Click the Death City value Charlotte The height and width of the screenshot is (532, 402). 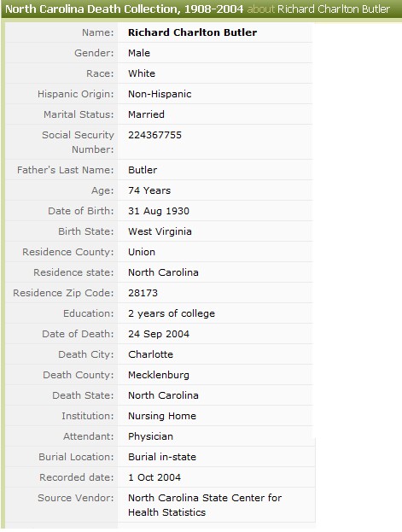pyautogui.click(x=150, y=354)
